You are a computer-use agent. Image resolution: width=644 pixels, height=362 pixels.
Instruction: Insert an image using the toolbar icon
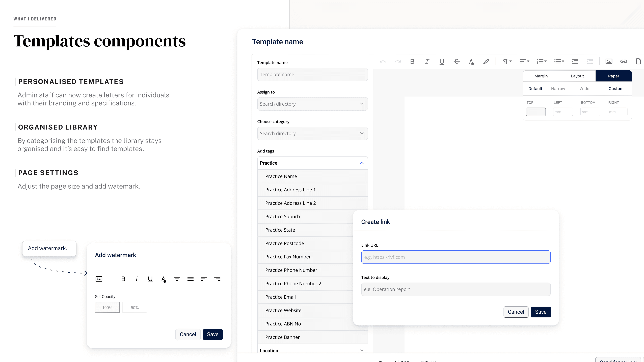pyautogui.click(x=609, y=61)
